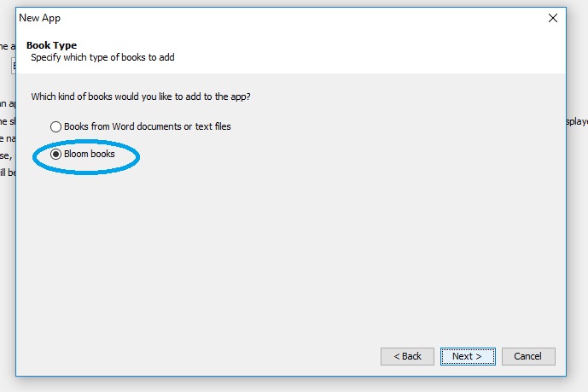
Task: Click 'Specify which type of books to add' subtitle
Action: tap(108, 58)
